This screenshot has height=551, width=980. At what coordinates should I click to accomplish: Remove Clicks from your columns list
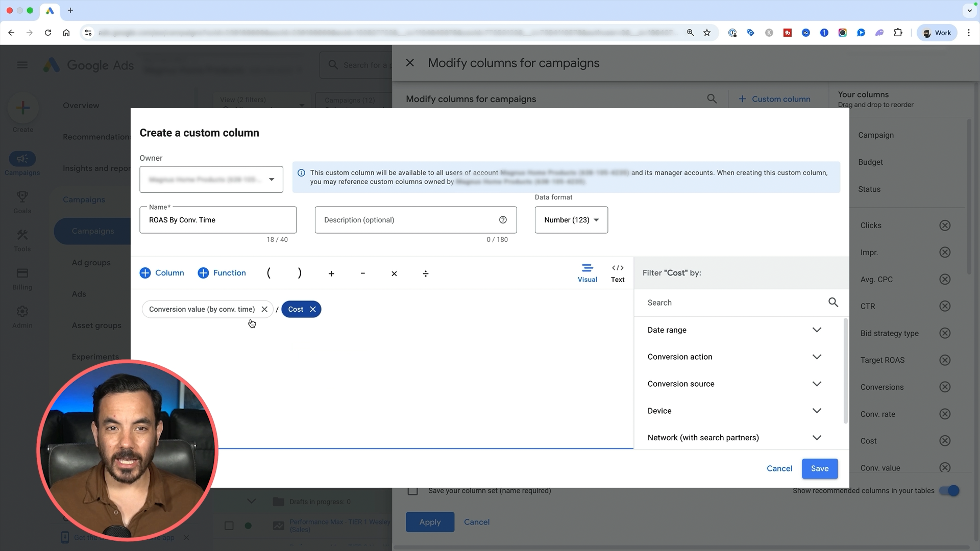click(945, 226)
